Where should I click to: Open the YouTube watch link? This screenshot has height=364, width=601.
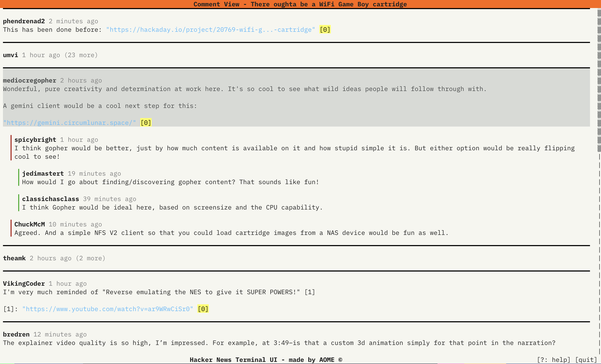(108, 309)
